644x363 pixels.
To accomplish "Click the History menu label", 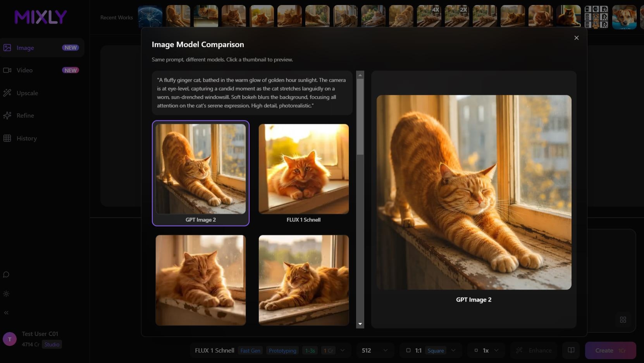I will pos(27,138).
